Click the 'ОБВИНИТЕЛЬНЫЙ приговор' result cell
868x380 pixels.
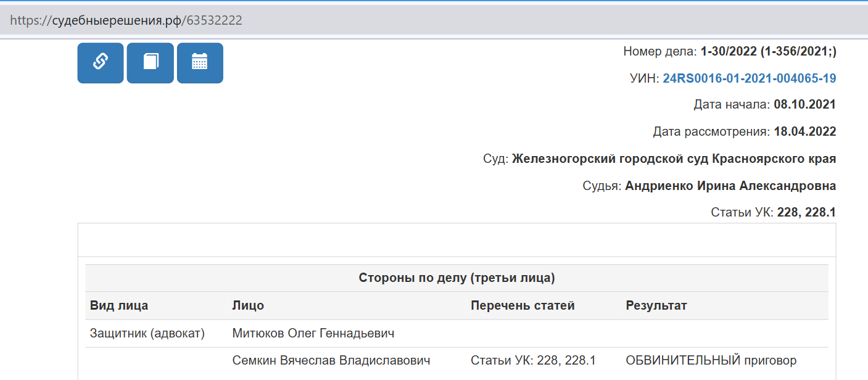[711, 360]
